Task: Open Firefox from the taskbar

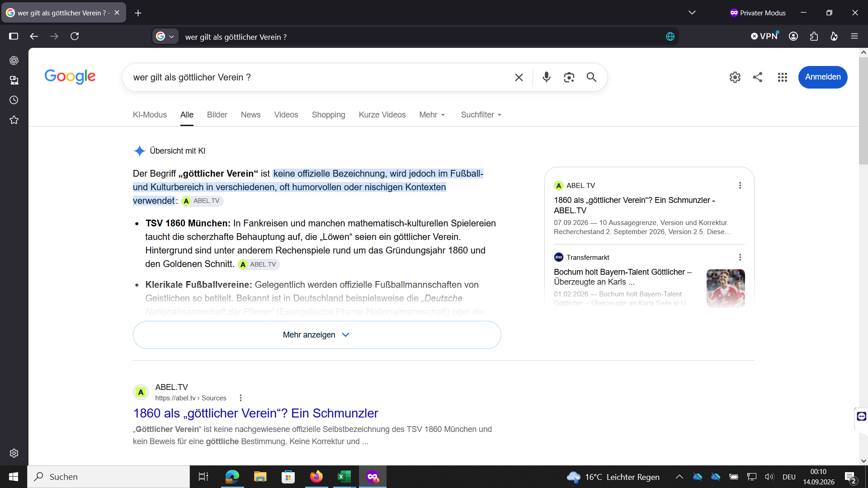Action: pos(316,477)
